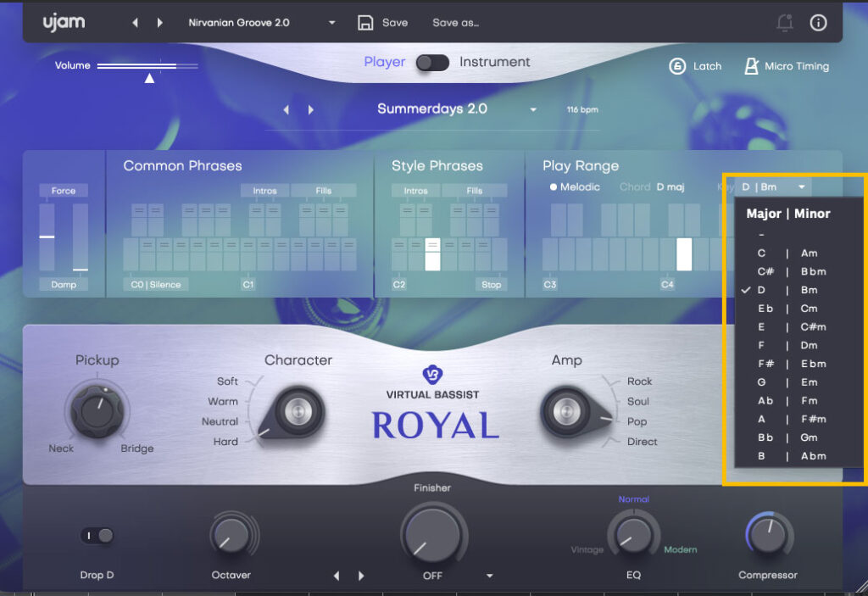868x596 pixels.
Task: Click the Octaver knob
Action: point(231,536)
